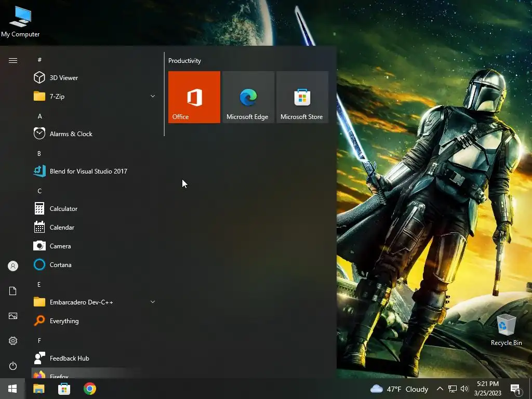Click the Productivity group title

184,61
